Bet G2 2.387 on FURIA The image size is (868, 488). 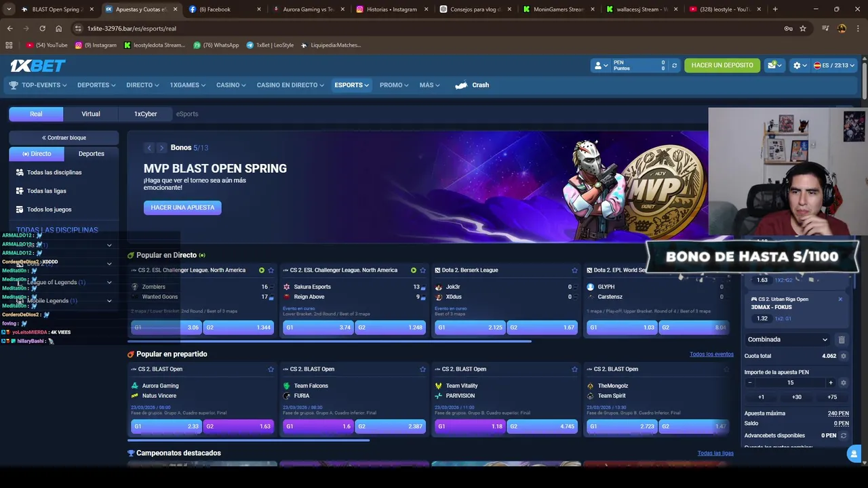click(391, 426)
